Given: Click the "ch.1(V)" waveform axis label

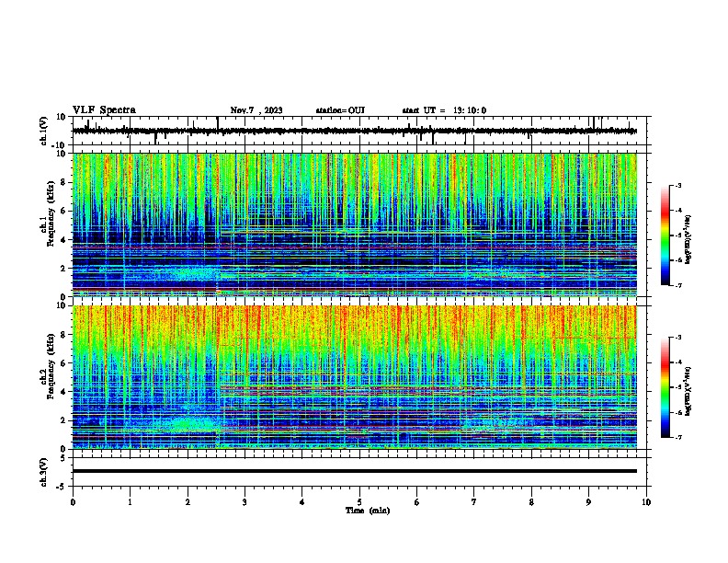Looking at the screenshot, I should tap(44, 131).
